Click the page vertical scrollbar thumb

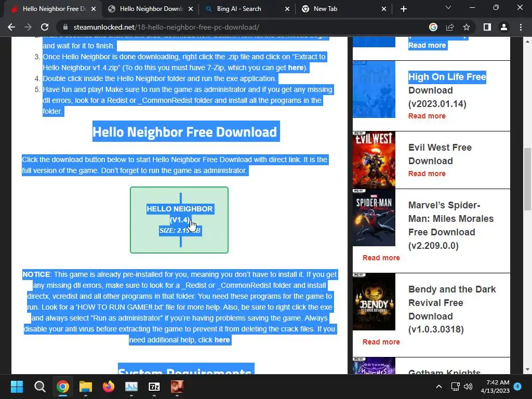[527, 179]
